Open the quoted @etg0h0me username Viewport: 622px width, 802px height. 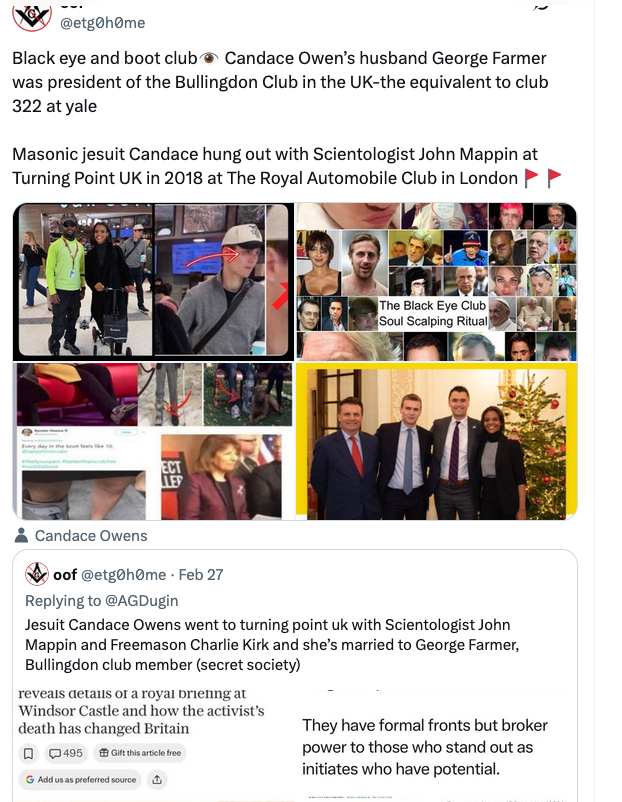(123, 575)
